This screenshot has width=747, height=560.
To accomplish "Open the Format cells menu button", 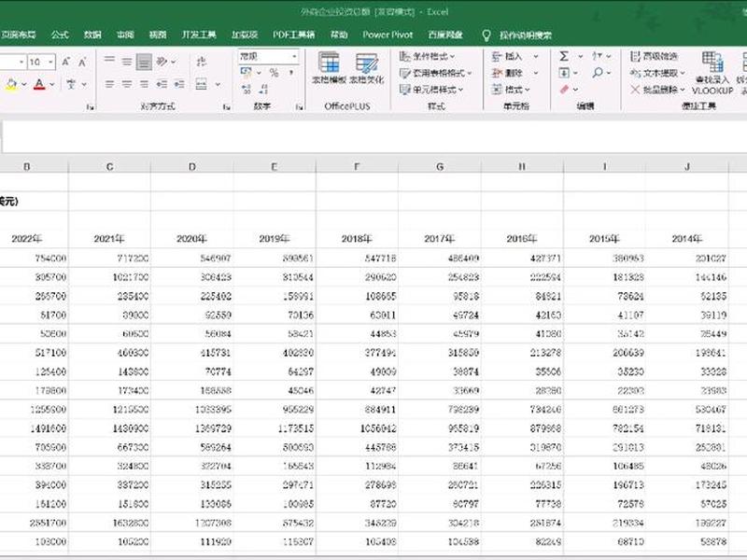I will click(511, 89).
